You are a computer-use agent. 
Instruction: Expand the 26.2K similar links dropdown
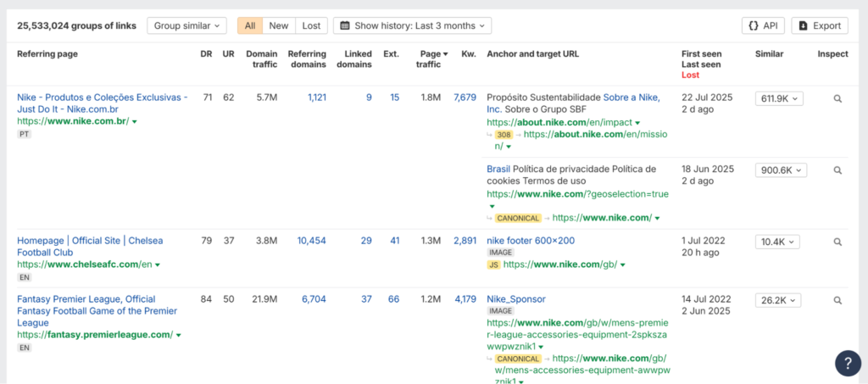(x=778, y=300)
